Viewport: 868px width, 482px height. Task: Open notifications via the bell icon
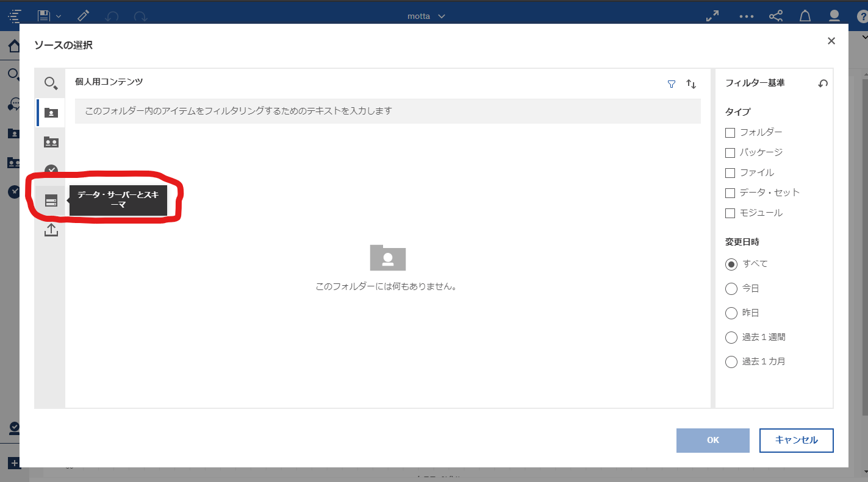(x=805, y=16)
